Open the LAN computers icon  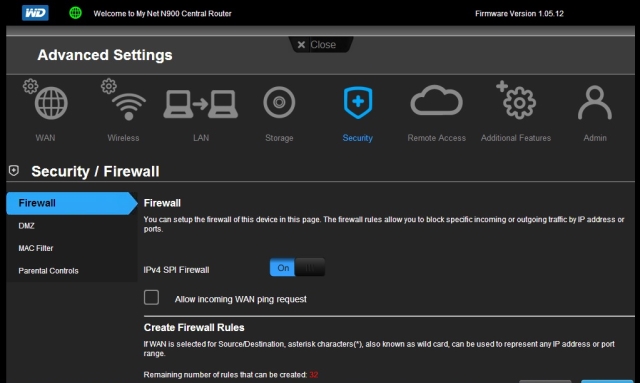click(x=200, y=104)
